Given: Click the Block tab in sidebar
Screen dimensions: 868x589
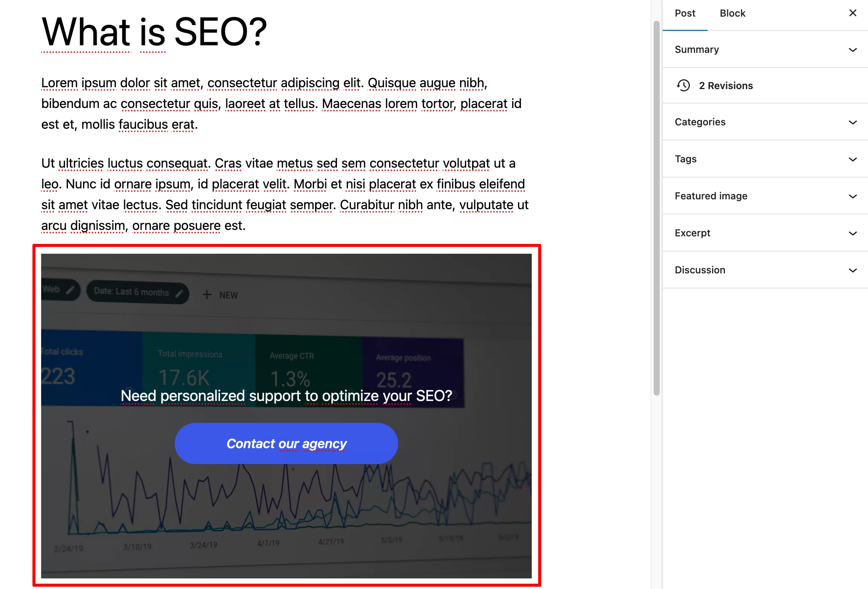Looking at the screenshot, I should coord(731,13).
